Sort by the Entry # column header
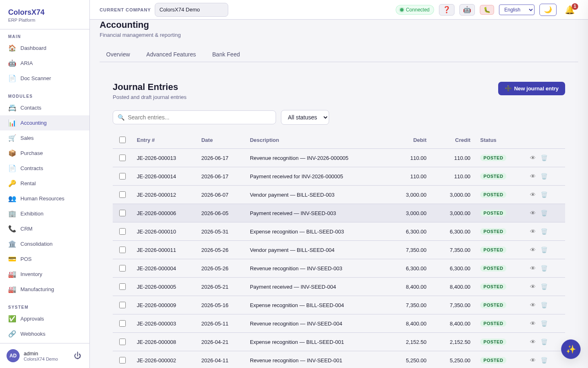The height and width of the screenshot is (368, 588). (x=146, y=140)
